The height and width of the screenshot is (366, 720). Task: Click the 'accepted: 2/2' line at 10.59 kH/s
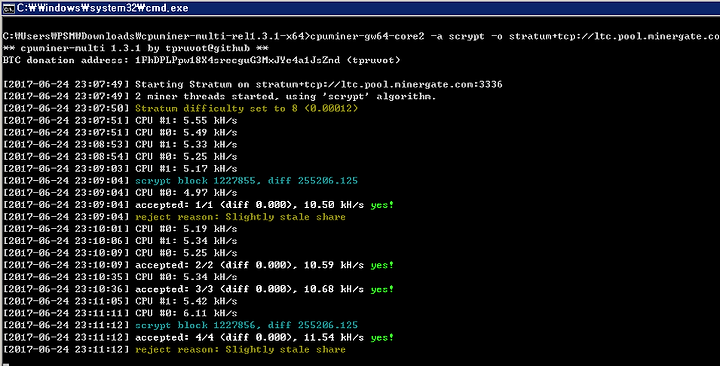coord(198,265)
